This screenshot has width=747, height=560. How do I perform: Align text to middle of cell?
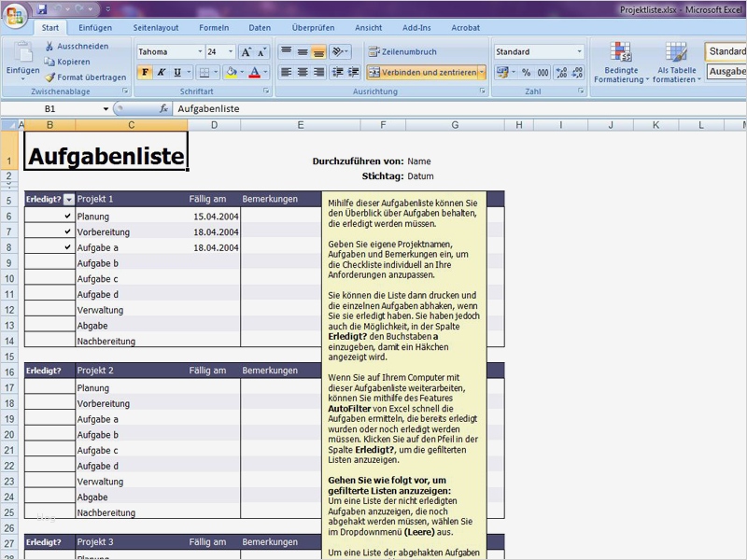tap(303, 51)
